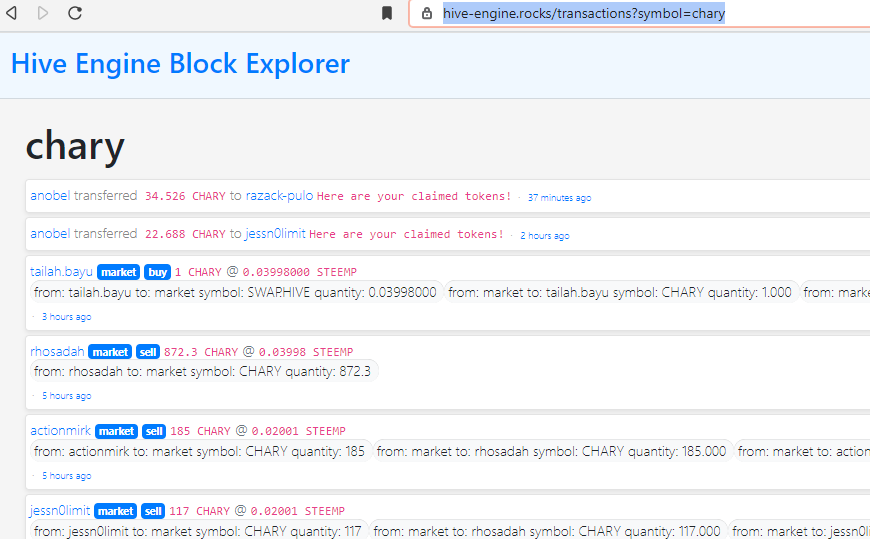
Task: Click the lock site-info icon
Action: [x=427, y=13]
